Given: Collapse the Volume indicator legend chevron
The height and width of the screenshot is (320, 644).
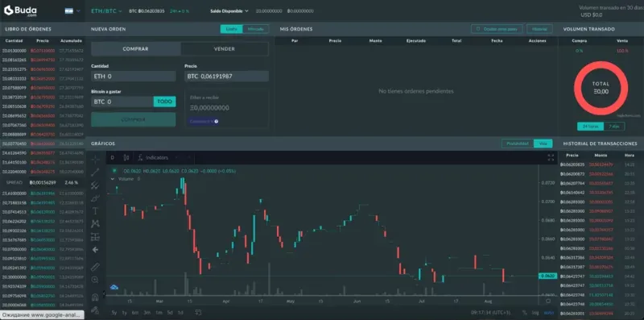Looking at the screenshot, I should pyautogui.click(x=113, y=179).
